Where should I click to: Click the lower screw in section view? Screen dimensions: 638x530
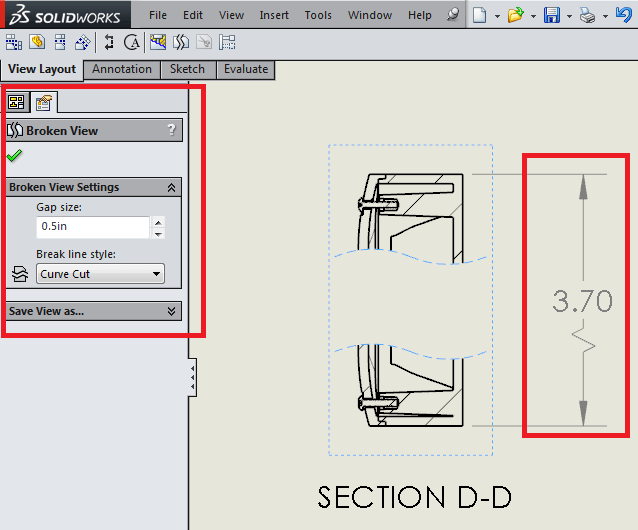[x=378, y=403]
